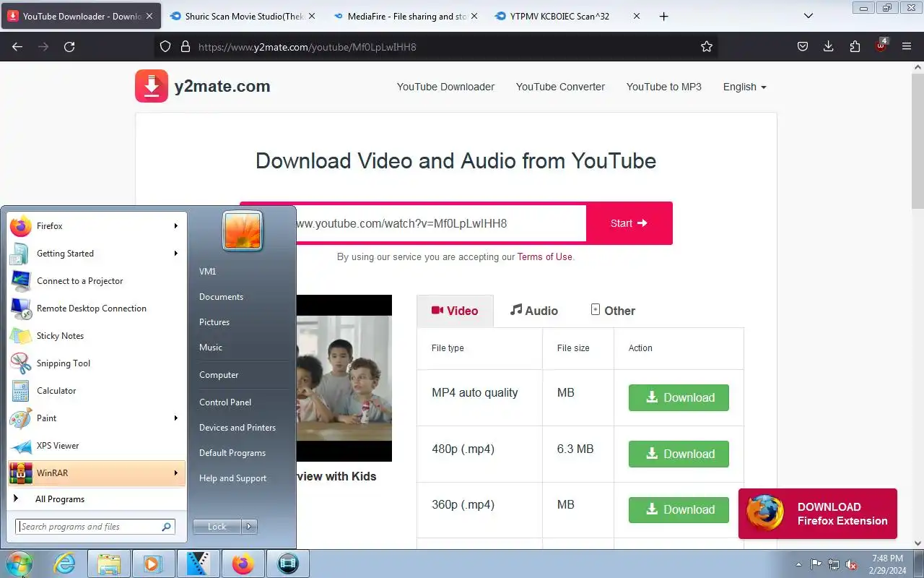Switch to MediaFire browser tab

[406, 16]
